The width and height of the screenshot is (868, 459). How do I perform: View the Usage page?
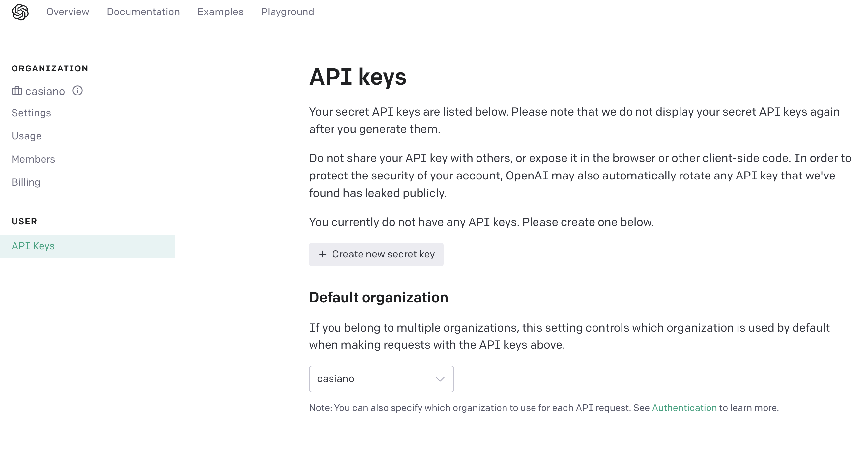point(27,136)
